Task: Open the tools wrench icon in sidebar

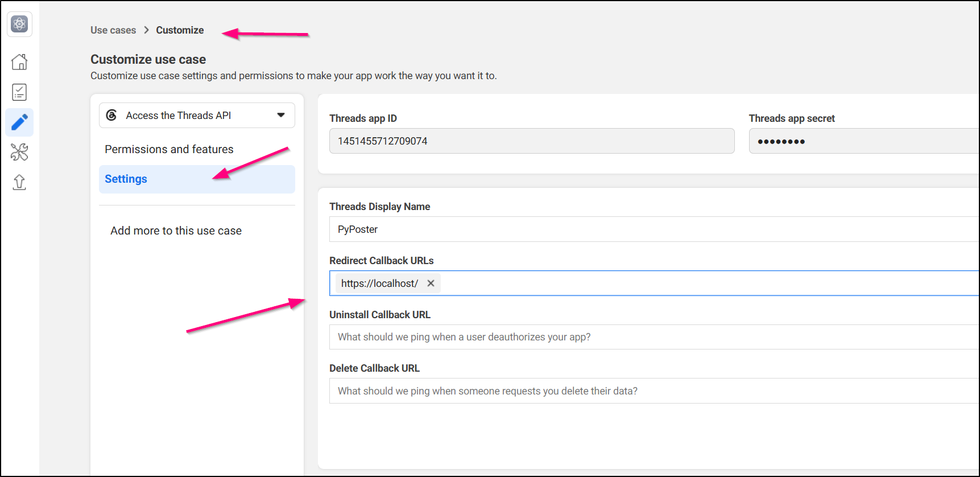Action: click(x=19, y=152)
